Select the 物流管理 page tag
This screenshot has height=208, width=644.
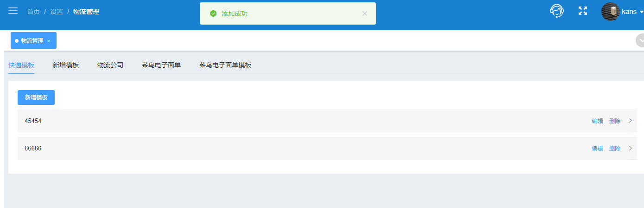point(33,40)
